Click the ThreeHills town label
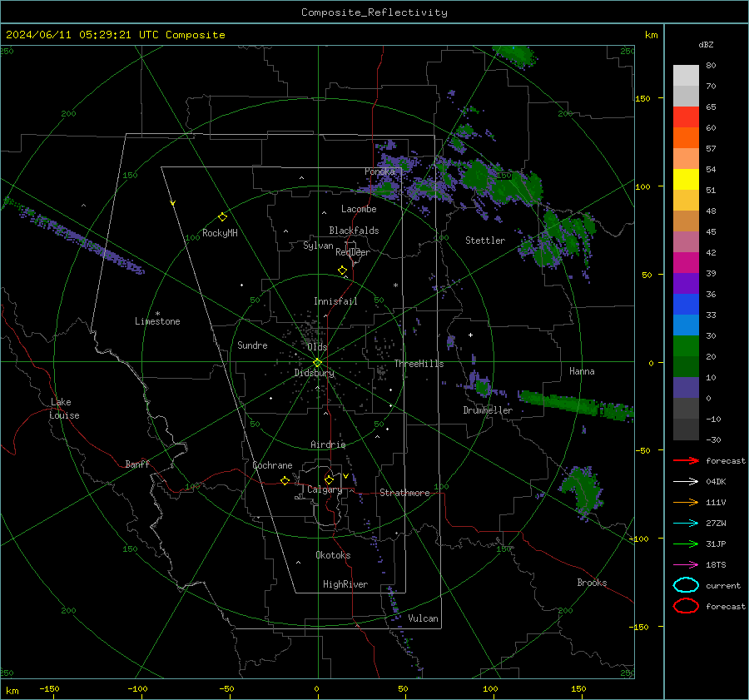Image resolution: width=749 pixels, height=700 pixels. [419, 364]
